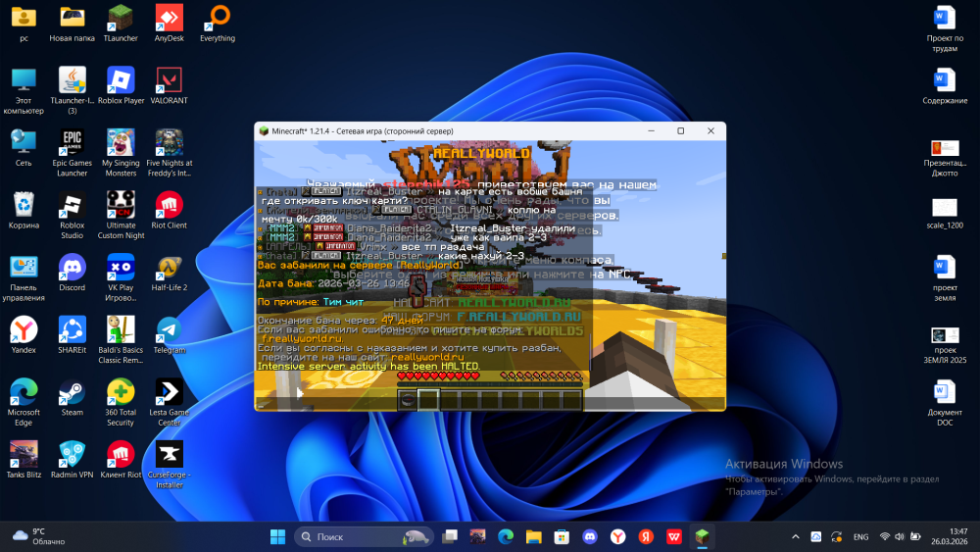Select the VALORANT desktop shortcut
The image size is (980, 552).
coord(169,85)
